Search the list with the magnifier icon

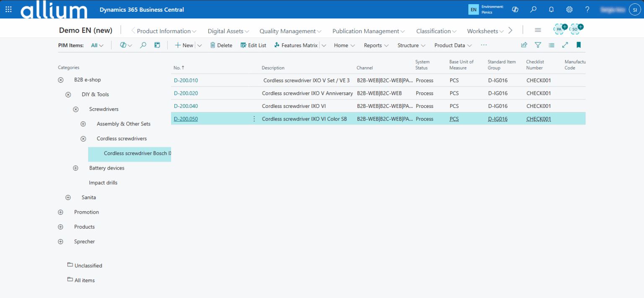143,45
